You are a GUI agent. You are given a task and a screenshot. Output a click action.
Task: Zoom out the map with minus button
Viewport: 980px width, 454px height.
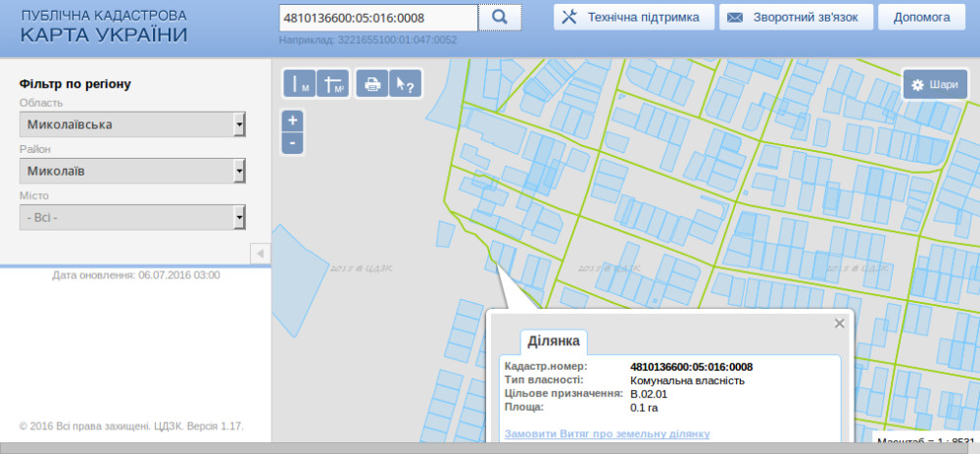[x=293, y=143]
